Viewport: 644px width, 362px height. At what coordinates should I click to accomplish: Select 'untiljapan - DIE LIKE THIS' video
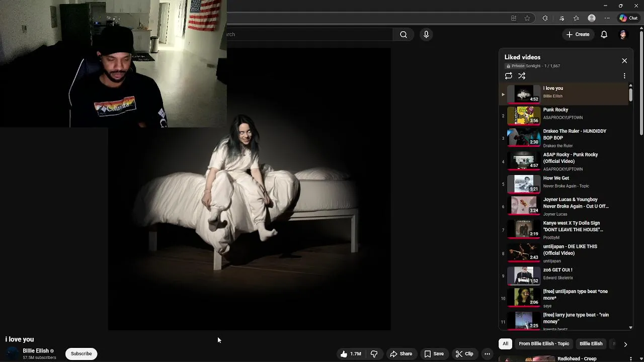(563, 253)
